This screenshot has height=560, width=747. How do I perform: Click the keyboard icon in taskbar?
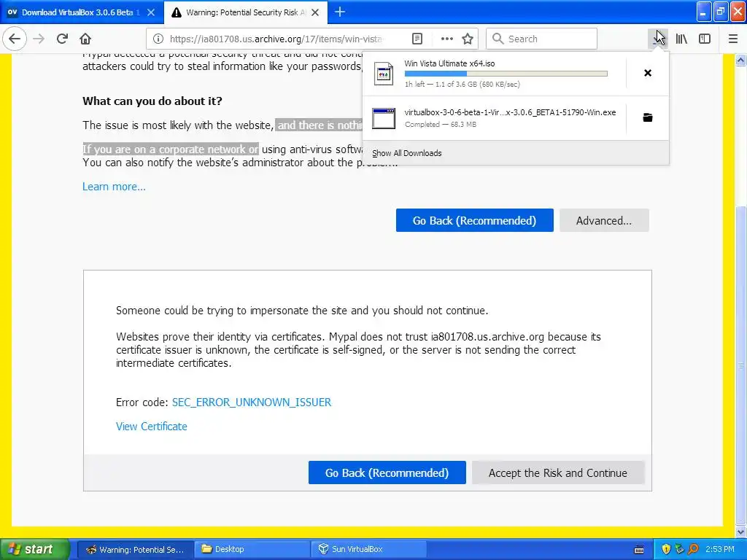(x=639, y=550)
